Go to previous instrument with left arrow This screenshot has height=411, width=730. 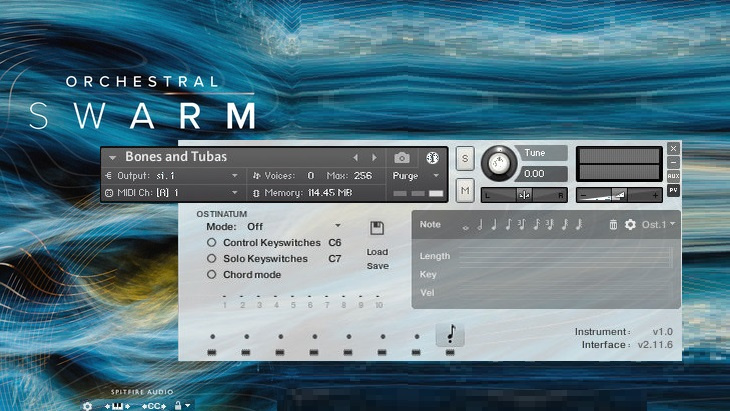356,158
